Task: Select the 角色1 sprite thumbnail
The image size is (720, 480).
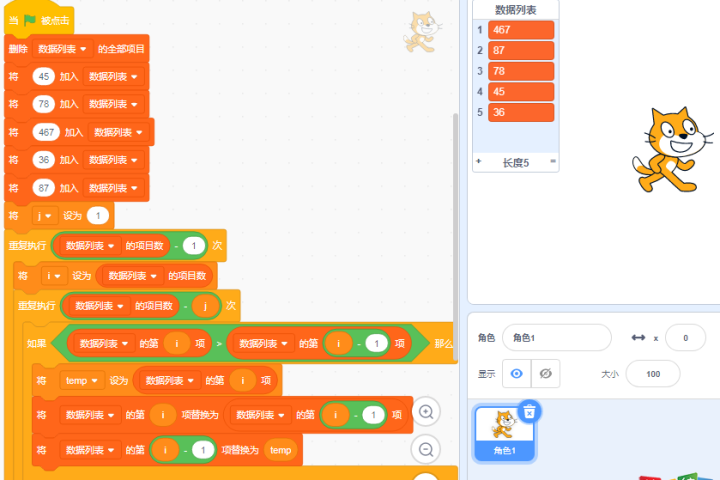Action: tap(504, 432)
